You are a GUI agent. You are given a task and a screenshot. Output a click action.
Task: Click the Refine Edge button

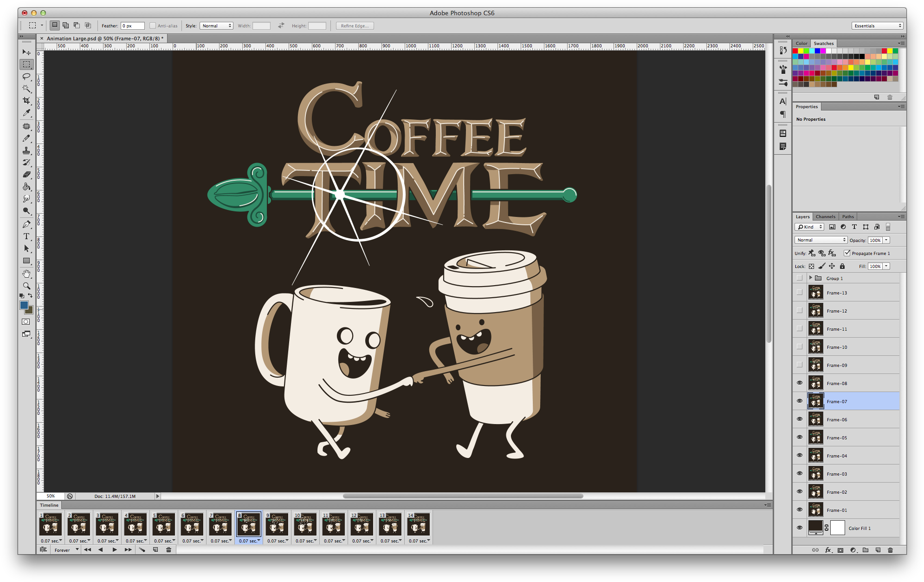[355, 26]
